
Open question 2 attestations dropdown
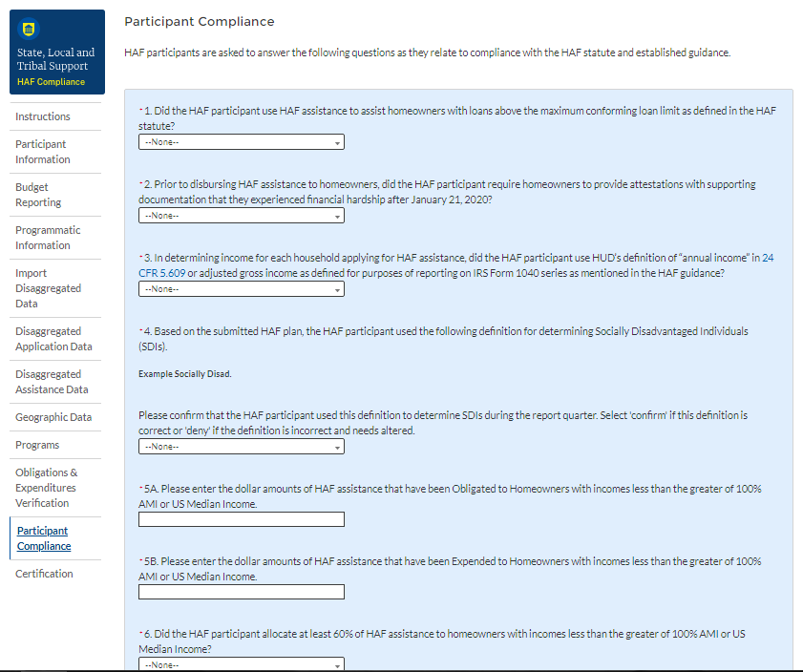241,216
